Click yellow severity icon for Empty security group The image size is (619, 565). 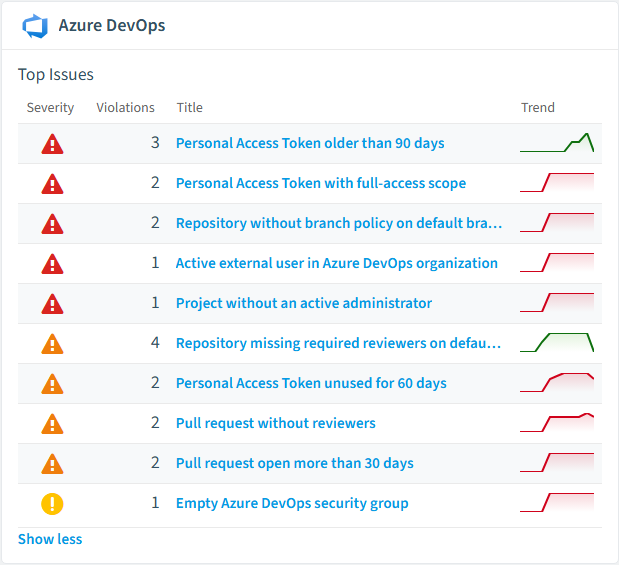coord(52,504)
